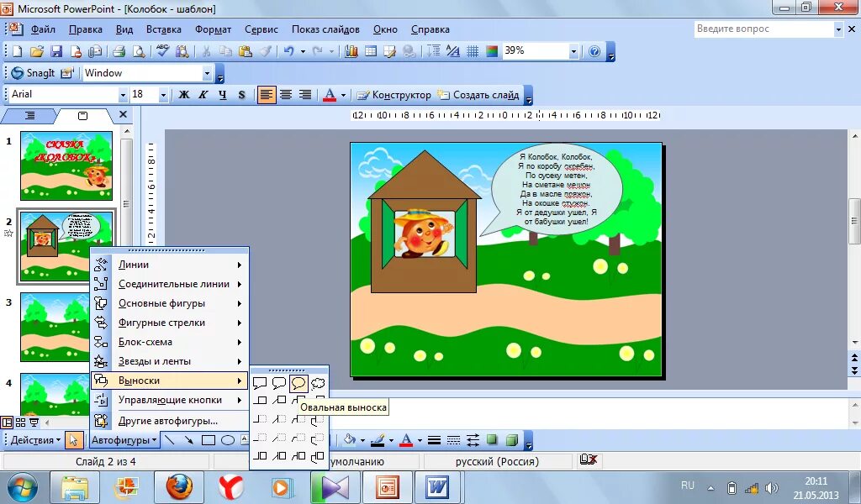Click the Copy icon
This screenshot has width=861, height=504.
225,51
